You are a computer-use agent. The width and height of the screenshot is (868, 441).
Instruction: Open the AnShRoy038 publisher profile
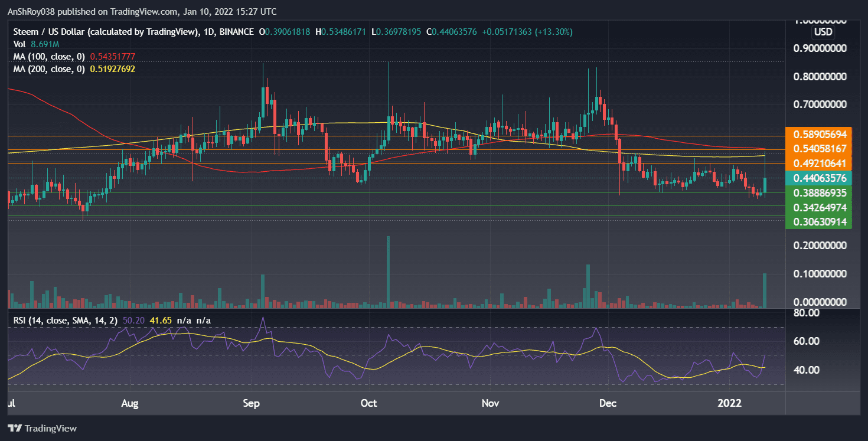click(31, 11)
